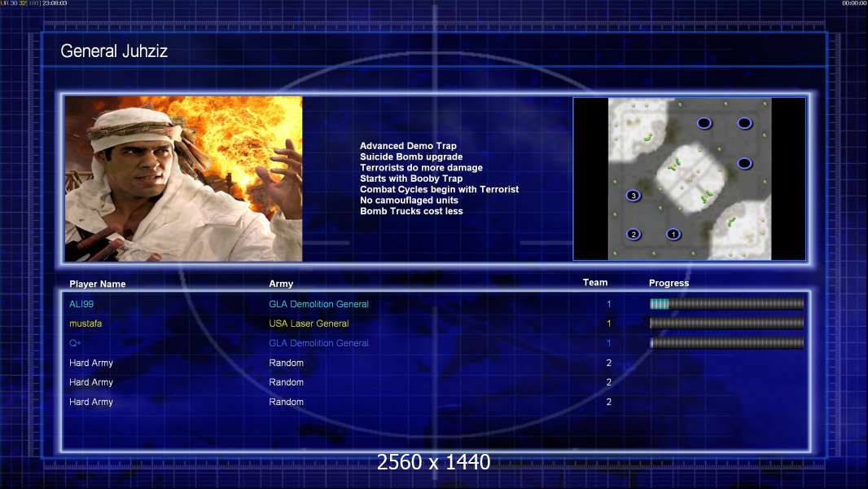Click the empty start marker in map's top-right corner
Image resolution: width=868 pixels, height=489 pixels.
[x=744, y=123]
